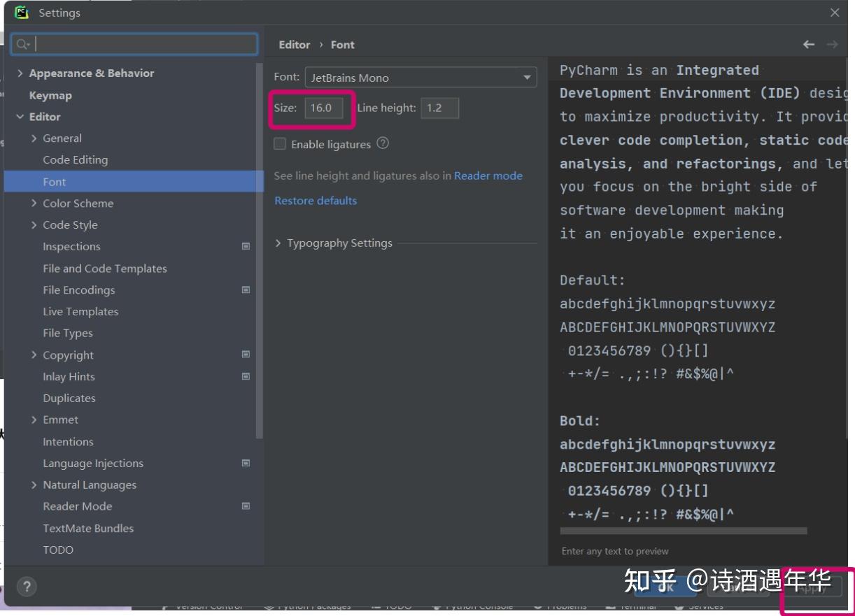
Task: Open ligatures help question mark icon
Action: (383, 143)
